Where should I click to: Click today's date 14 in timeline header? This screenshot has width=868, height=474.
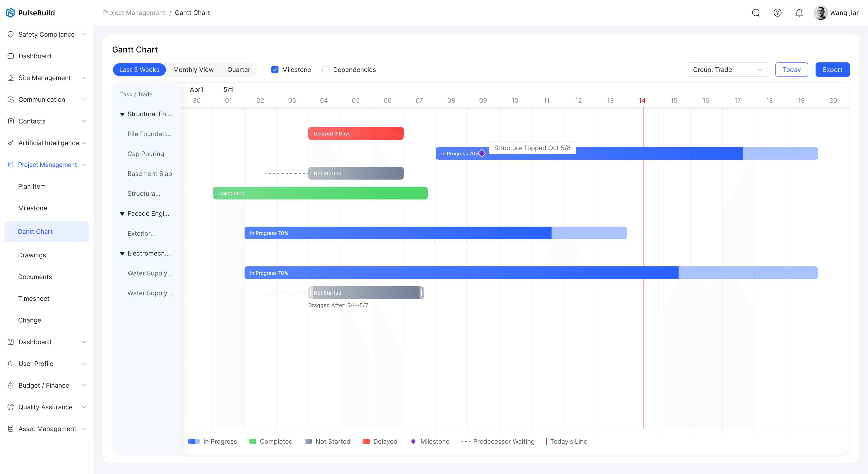(x=642, y=100)
